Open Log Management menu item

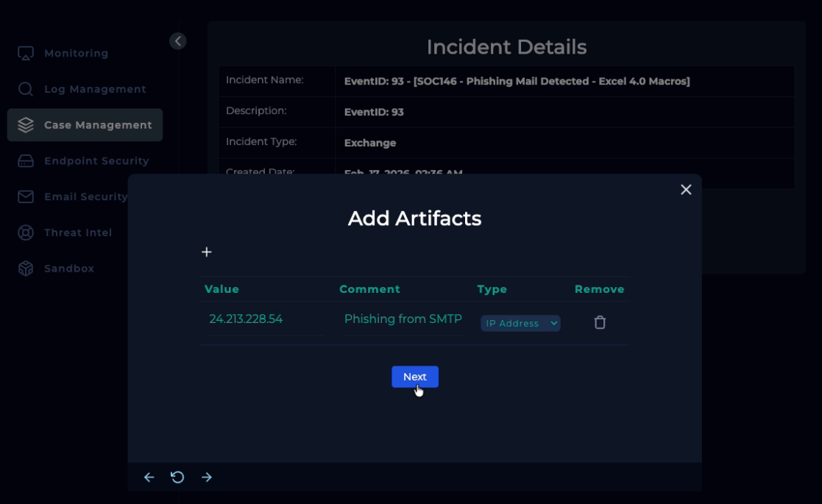95,89
